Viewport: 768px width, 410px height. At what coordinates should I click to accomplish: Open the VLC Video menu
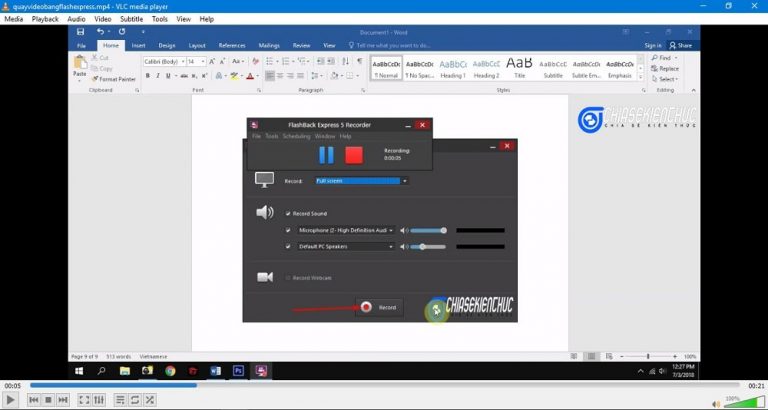coord(103,19)
